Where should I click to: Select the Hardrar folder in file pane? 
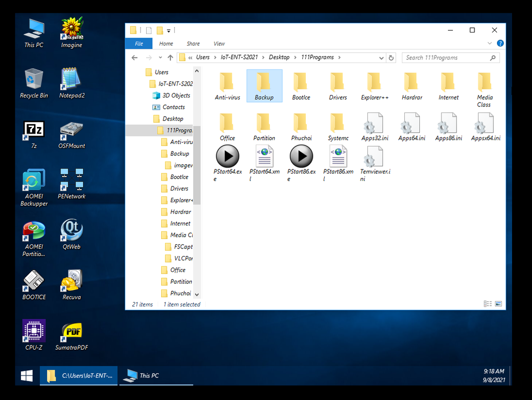(411, 86)
